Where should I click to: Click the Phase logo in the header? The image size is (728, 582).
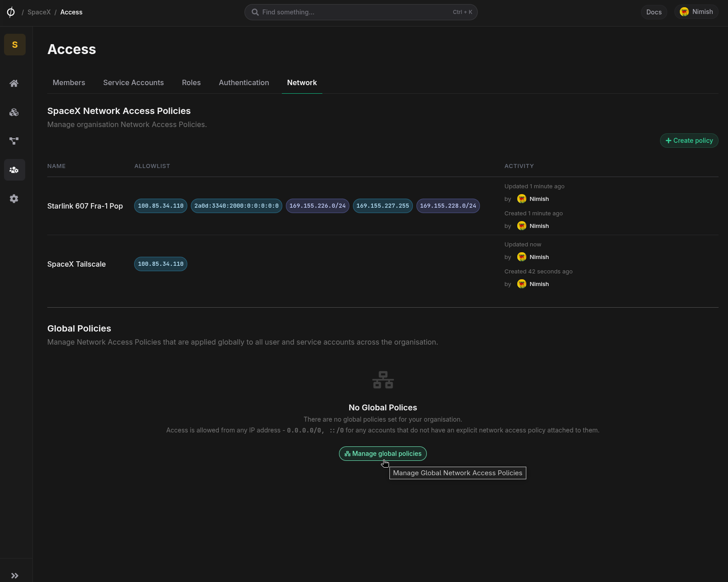coord(11,12)
